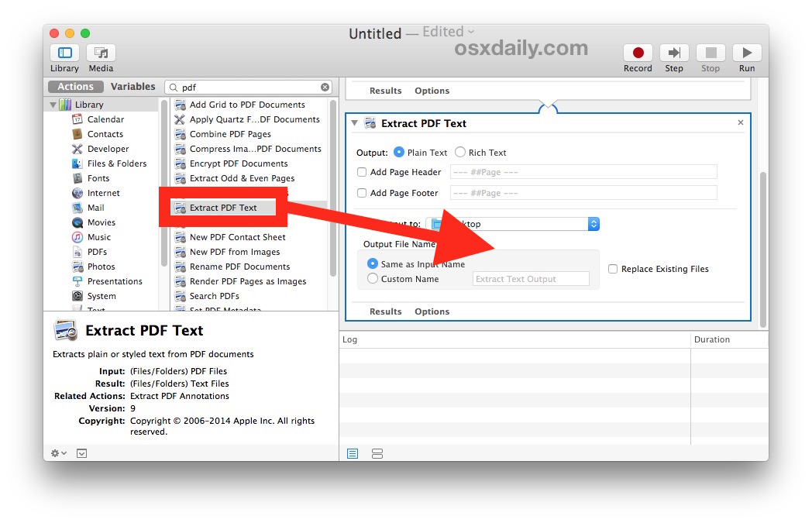Clear the pdf search text
This screenshot has height=523, width=812.
pos(325,87)
